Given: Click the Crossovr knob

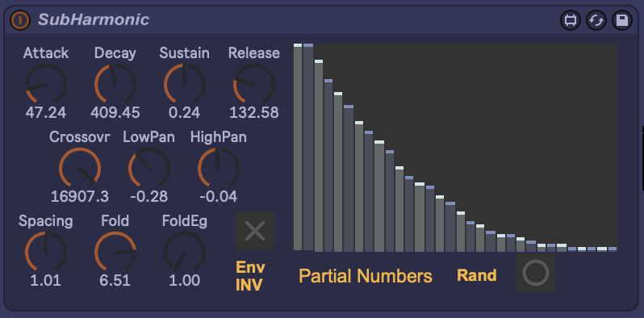Looking at the screenshot, I should [x=80, y=168].
